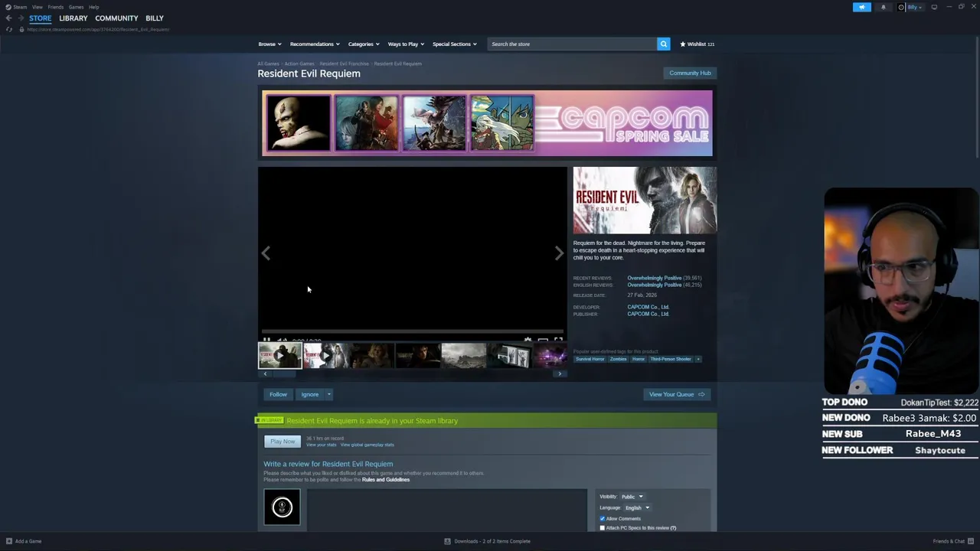Click the video progress bar

(x=413, y=332)
